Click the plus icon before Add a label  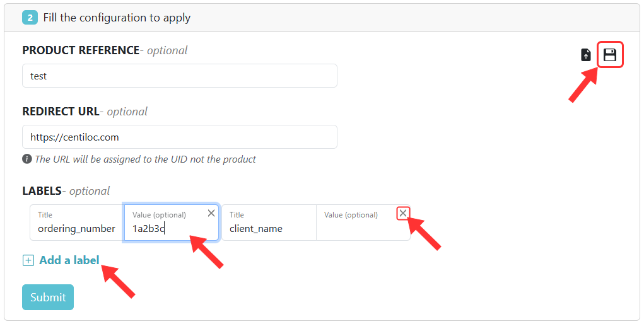pos(28,260)
